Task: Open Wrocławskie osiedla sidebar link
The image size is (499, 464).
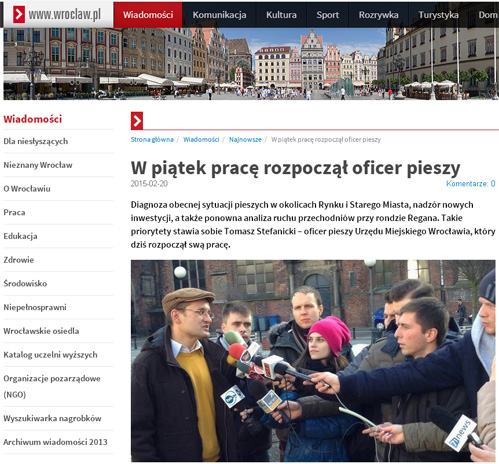Action: coord(41,331)
